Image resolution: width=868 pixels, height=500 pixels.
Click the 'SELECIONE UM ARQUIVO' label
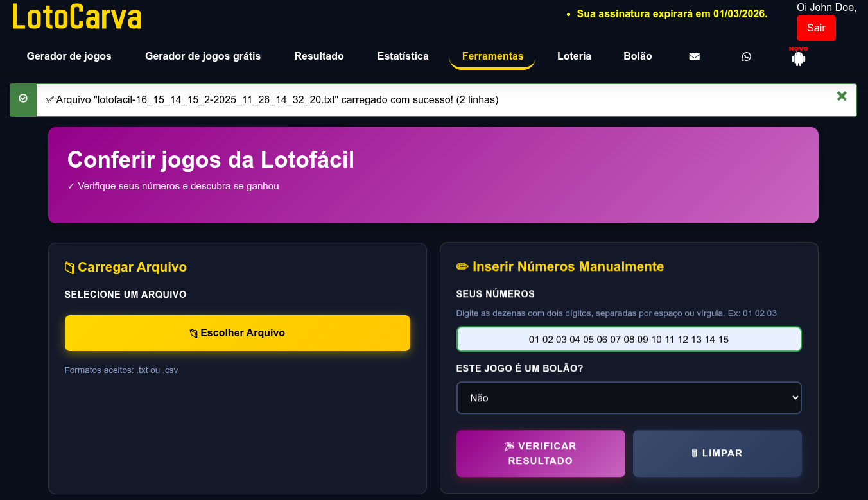pos(126,295)
